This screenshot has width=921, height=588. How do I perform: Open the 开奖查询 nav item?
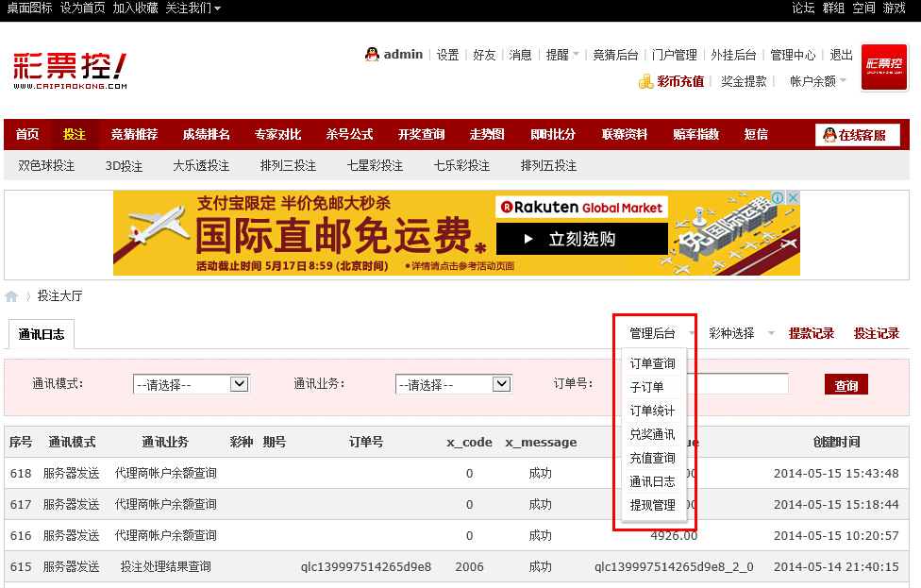pyautogui.click(x=421, y=135)
